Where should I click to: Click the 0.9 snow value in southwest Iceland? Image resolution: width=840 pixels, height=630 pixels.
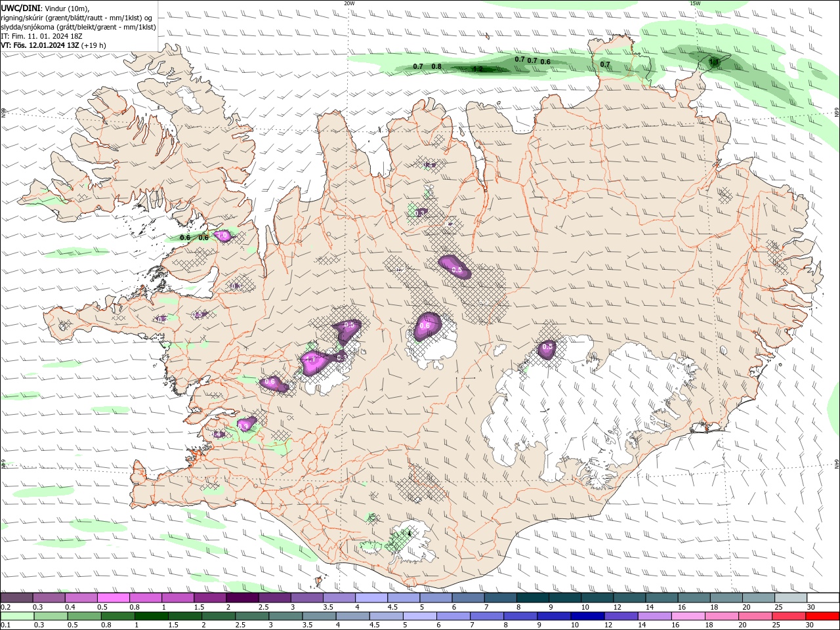click(243, 426)
